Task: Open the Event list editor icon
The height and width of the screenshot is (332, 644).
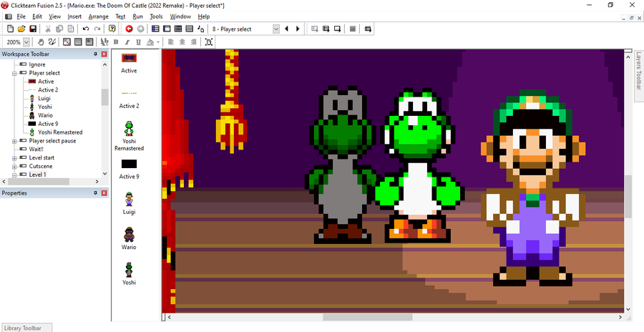Action: [x=190, y=29]
